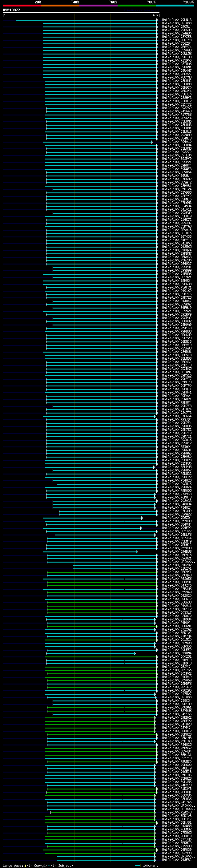
Task: Select hit UniRef100_P34824
Action: click(x=177, y=507)
